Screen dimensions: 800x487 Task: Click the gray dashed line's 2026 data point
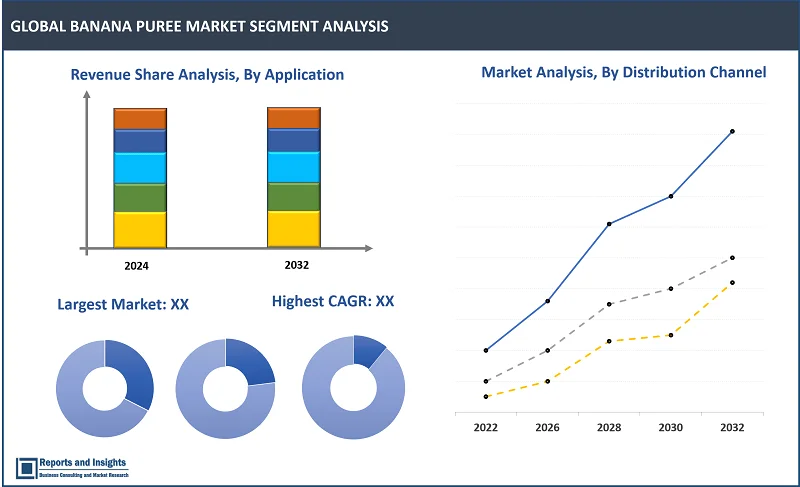[547, 350]
